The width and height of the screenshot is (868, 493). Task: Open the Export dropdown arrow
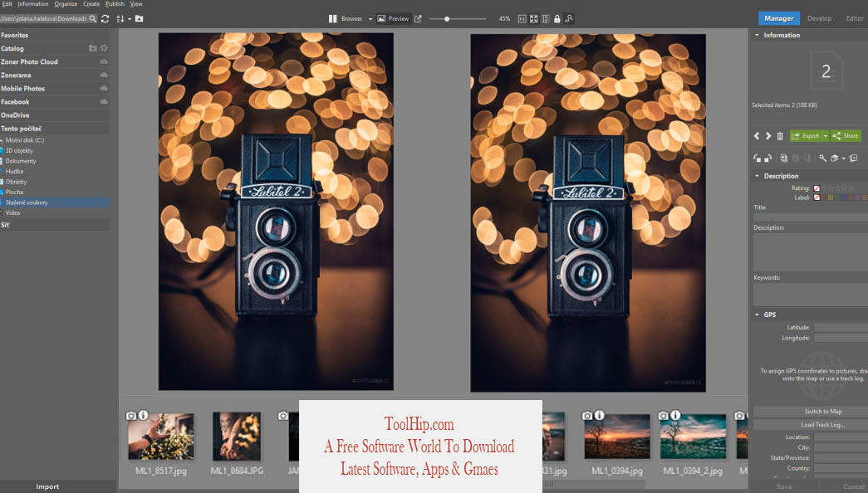click(x=826, y=135)
